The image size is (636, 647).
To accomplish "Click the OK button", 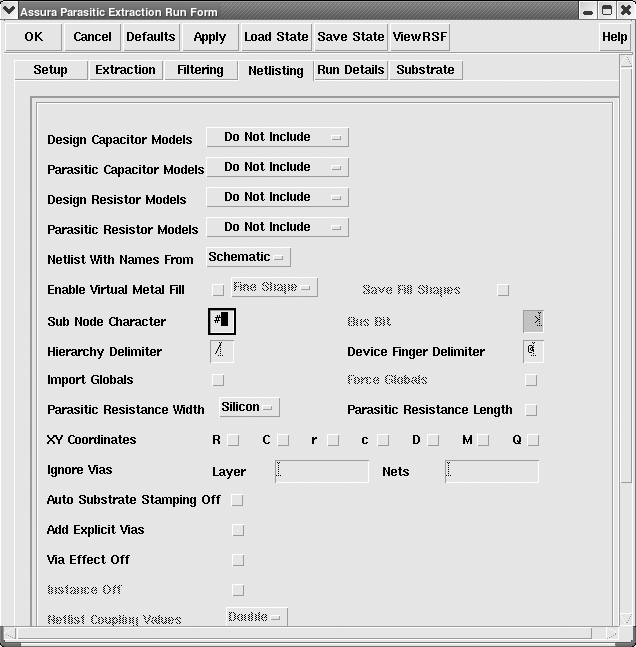I will (x=33, y=37).
